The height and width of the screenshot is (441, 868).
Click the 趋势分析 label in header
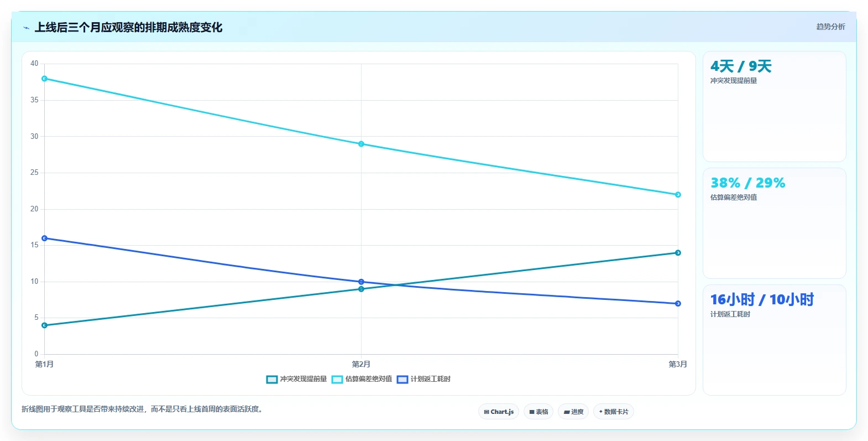click(x=831, y=27)
